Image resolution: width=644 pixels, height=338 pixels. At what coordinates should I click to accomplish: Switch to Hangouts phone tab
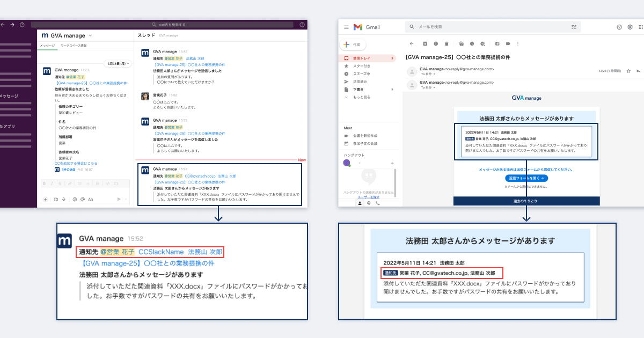click(378, 203)
